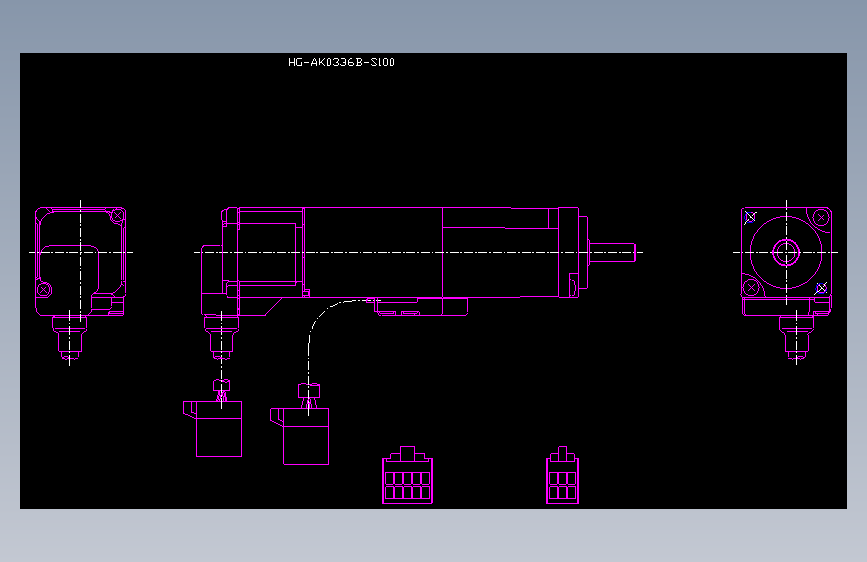The width and height of the screenshot is (867, 562).
Task: Click the center shaft circle in the front view
Action: pyautogui.click(x=786, y=253)
